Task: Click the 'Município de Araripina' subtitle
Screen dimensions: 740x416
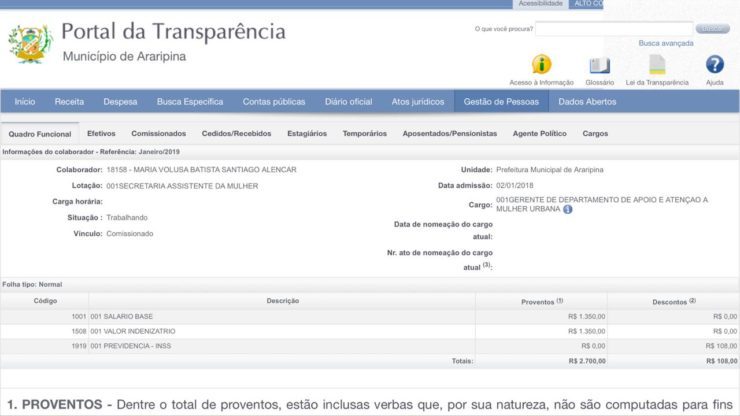Action: coord(125,57)
